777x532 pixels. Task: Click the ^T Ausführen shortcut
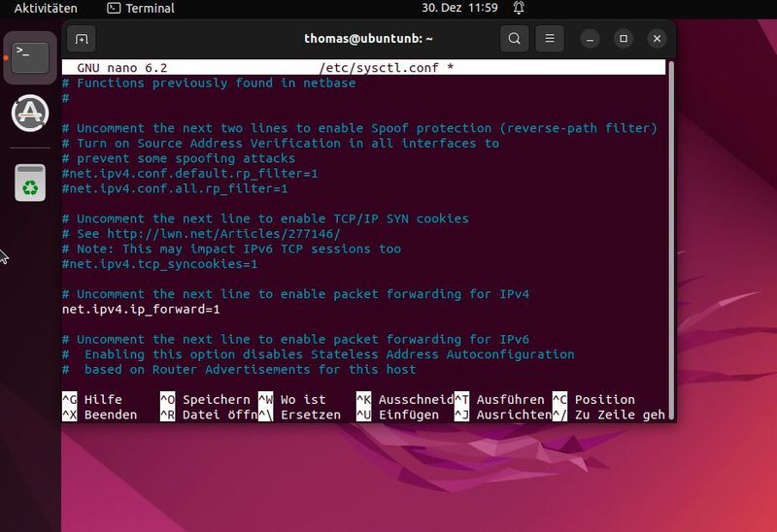[x=499, y=400]
